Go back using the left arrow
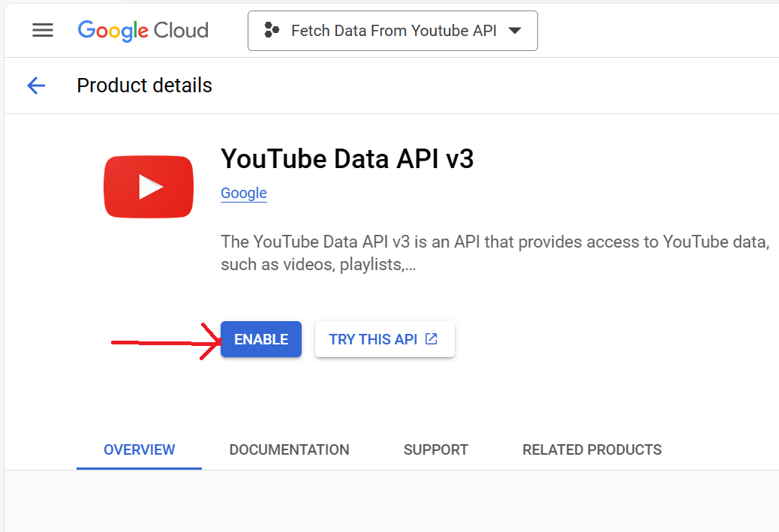The height and width of the screenshot is (532, 779). pyautogui.click(x=36, y=86)
